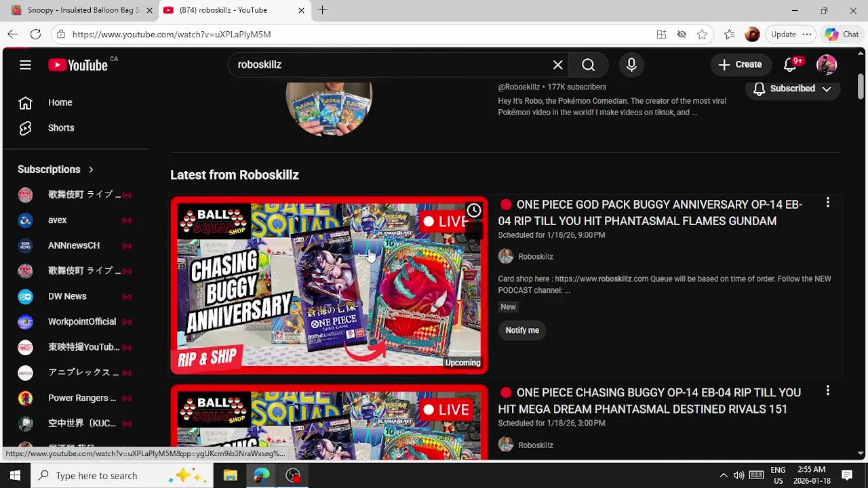Open the 3:00 PM stream thumbnail
This screenshot has width=868, height=488.
(329, 422)
